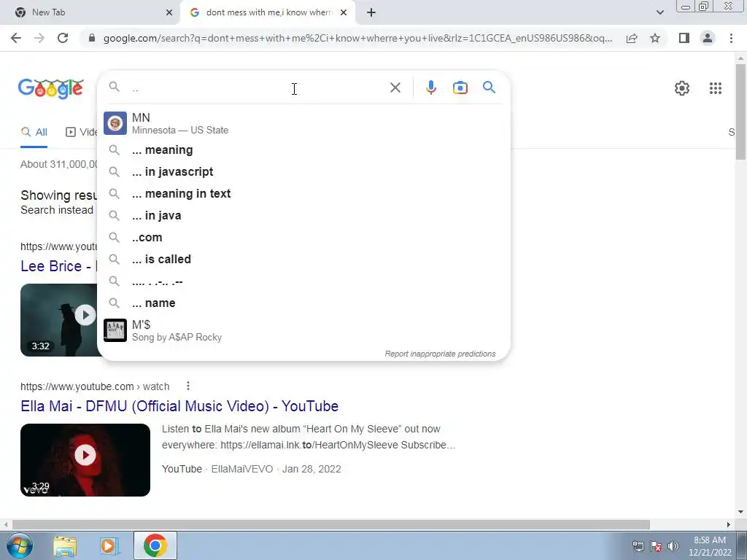Click the horizontal scrollbar thumb
The width and height of the screenshot is (747, 560).
tap(330, 524)
